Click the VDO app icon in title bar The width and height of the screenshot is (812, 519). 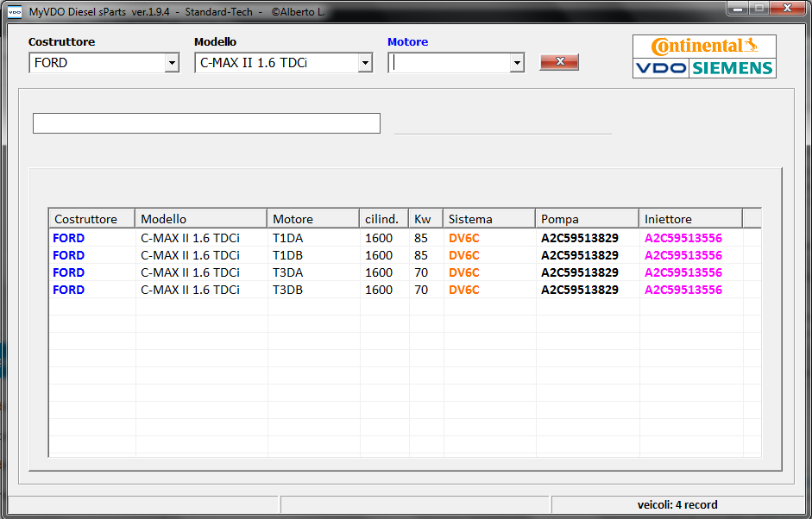(x=15, y=11)
